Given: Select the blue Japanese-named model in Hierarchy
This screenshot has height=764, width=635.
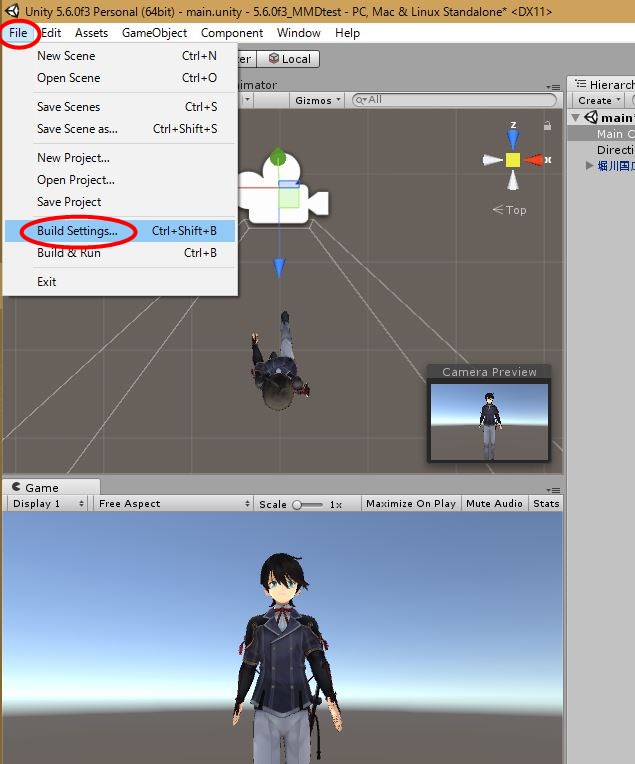Looking at the screenshot, I should coord(616,166).
